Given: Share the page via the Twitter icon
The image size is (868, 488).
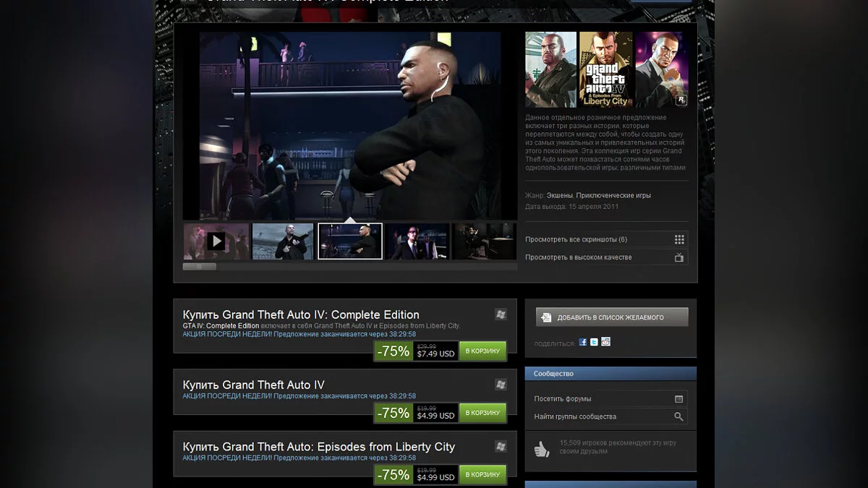Looking at the screenshot, I should pos(595,342).
